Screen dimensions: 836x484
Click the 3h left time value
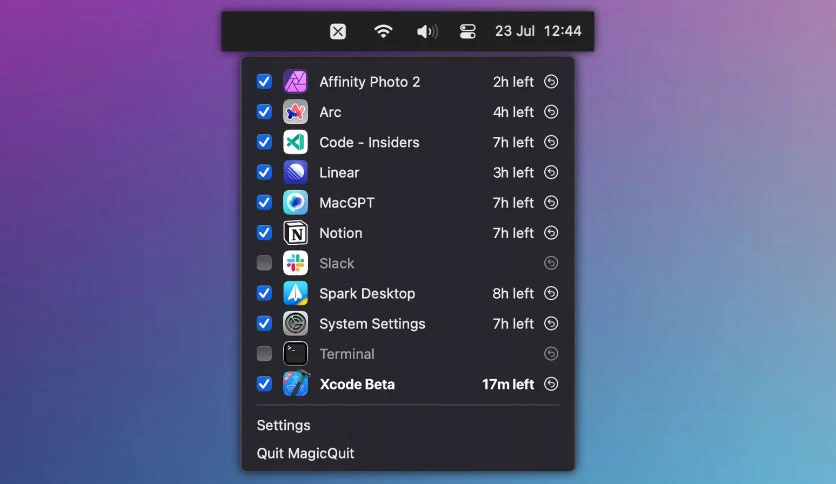click(x=513, y=173)
